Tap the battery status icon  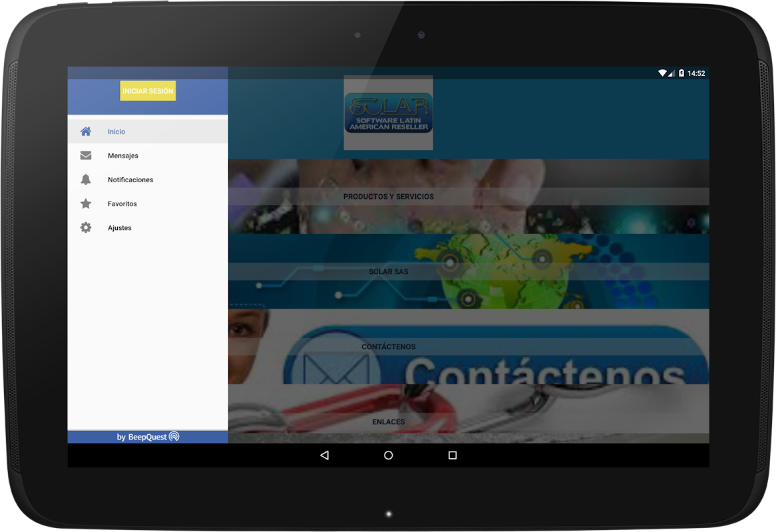point(681,73)
